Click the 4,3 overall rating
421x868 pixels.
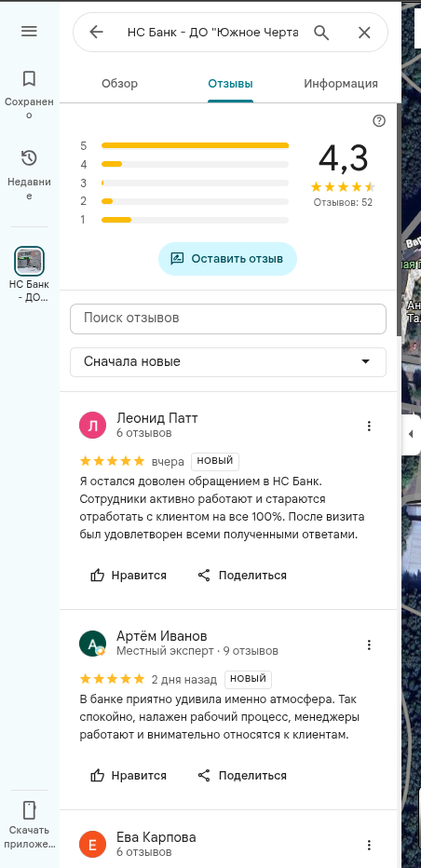pyautogui.click(x=343, y=158)
